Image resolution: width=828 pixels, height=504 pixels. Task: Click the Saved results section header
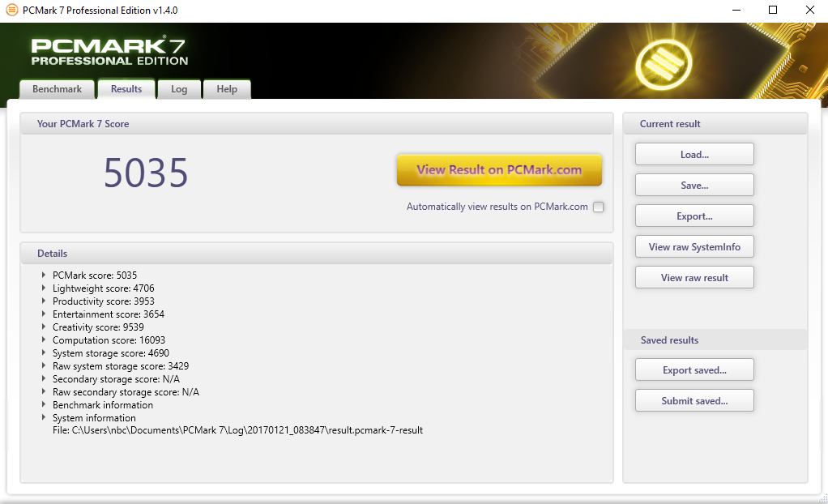pyautogui.click(x=715, y=340)
